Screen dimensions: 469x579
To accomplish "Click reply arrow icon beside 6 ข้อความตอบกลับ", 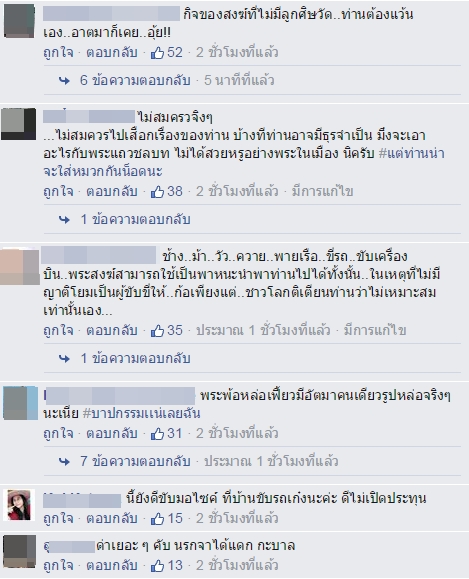I will [64, 80].
